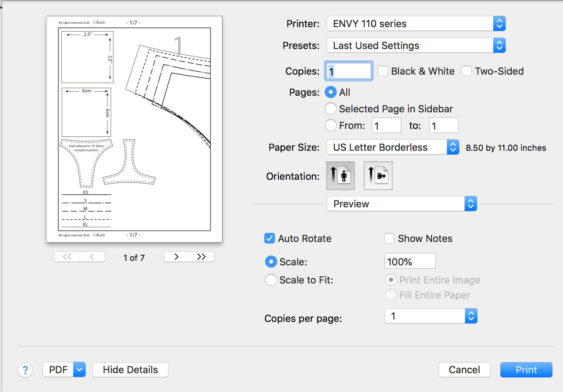Select the Print Entire Image radio button
Viewport: 563px width, 392px height.
[x=391, y=280]
